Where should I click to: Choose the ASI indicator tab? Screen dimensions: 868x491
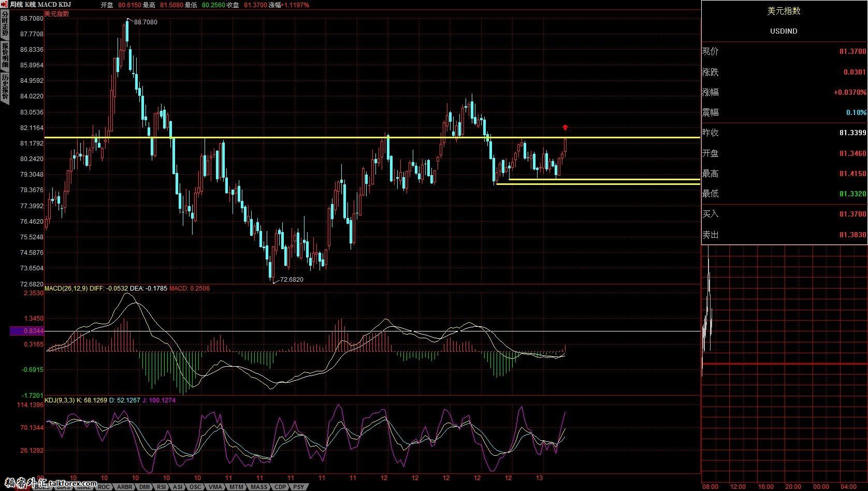[x=178, y=487]
